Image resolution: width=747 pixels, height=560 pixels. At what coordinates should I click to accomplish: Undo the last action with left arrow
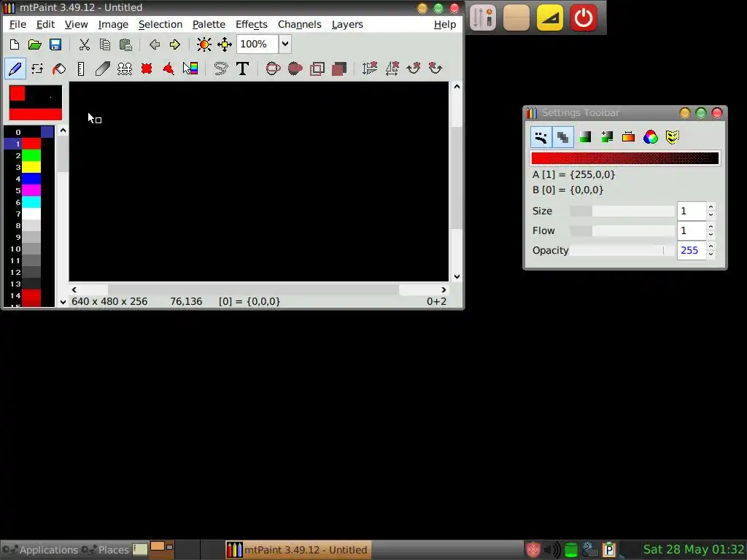[x=155, y=44]
